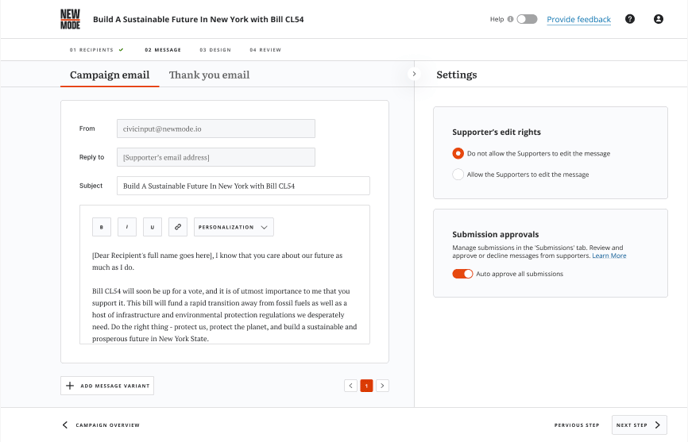Go to next message variant page
Screen dimensions: 688x442
tap(382, 386)
